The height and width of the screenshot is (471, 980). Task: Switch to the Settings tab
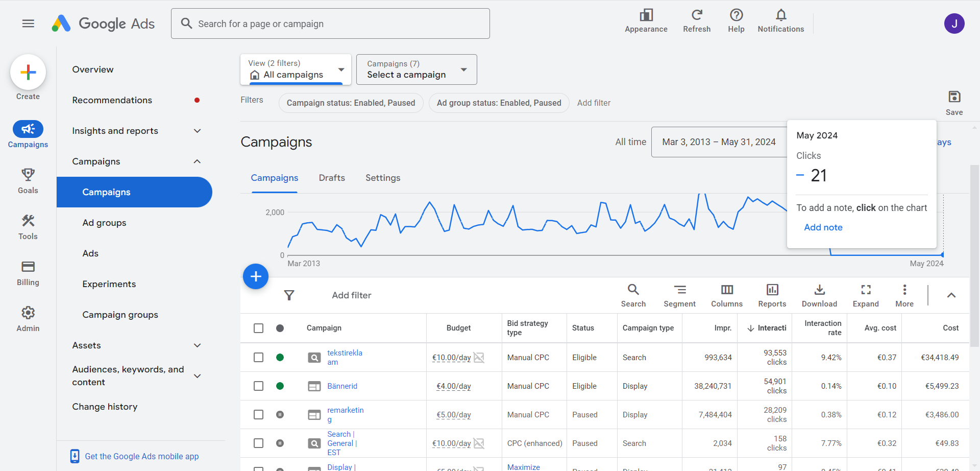[383, 178]
